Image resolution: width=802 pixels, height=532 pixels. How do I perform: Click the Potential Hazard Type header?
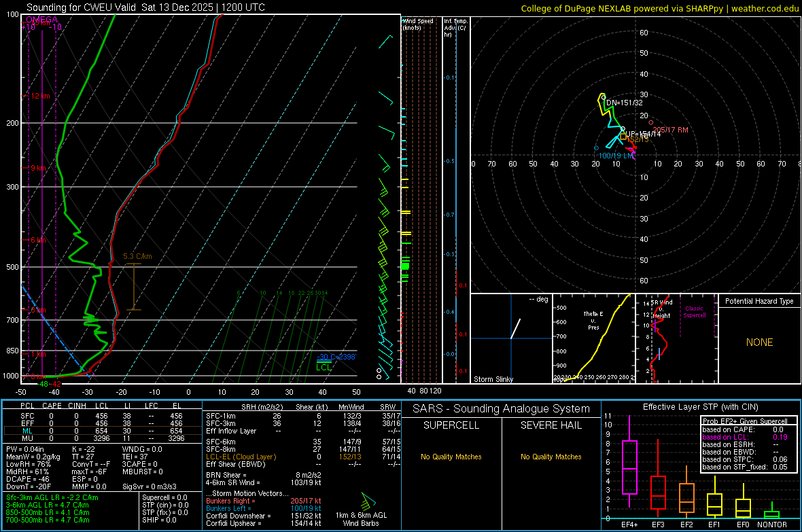759,301
